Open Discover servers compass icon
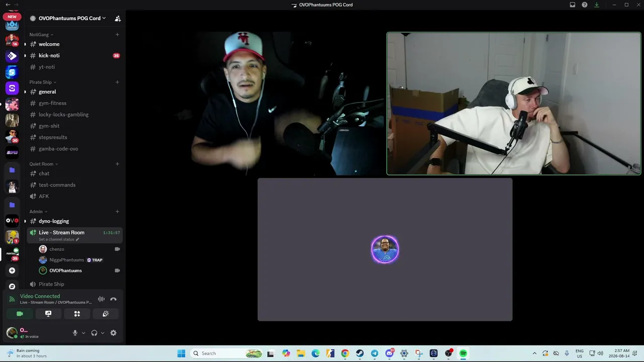The height and width of the screenshot is (362, 644). [12, 287]
